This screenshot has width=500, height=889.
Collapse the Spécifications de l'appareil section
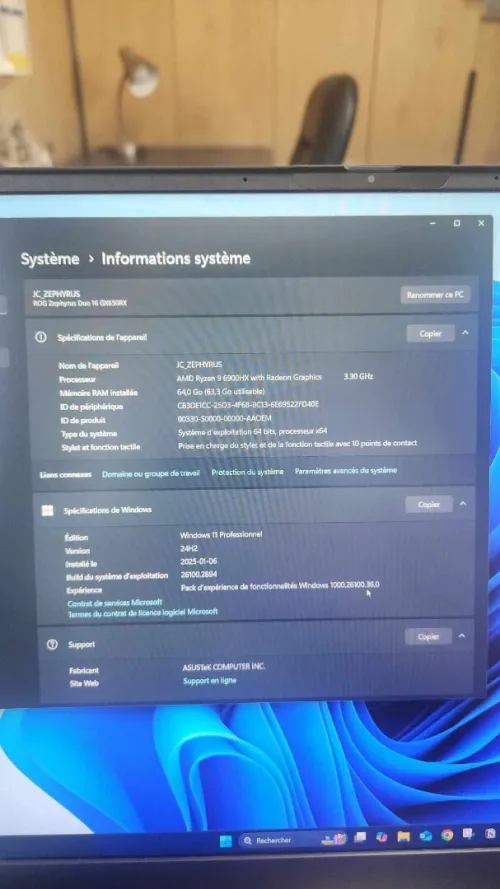(x=465, y=333)
